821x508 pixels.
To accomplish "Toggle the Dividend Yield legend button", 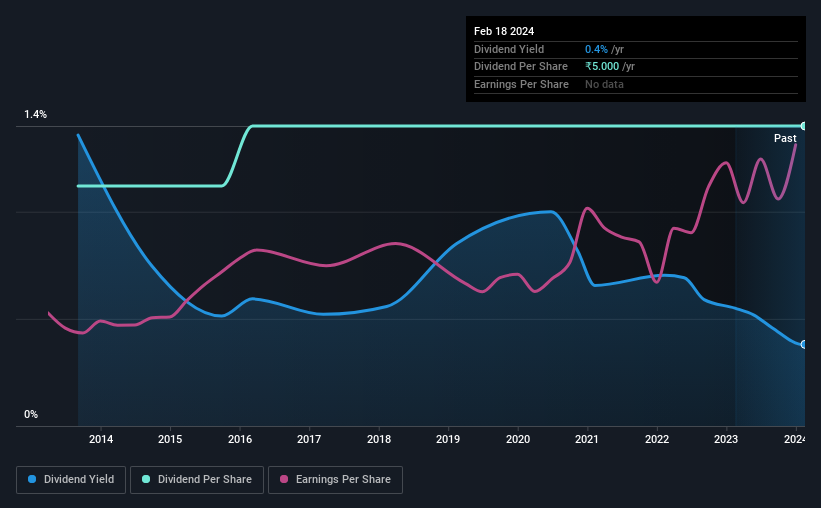I will 71,480.
